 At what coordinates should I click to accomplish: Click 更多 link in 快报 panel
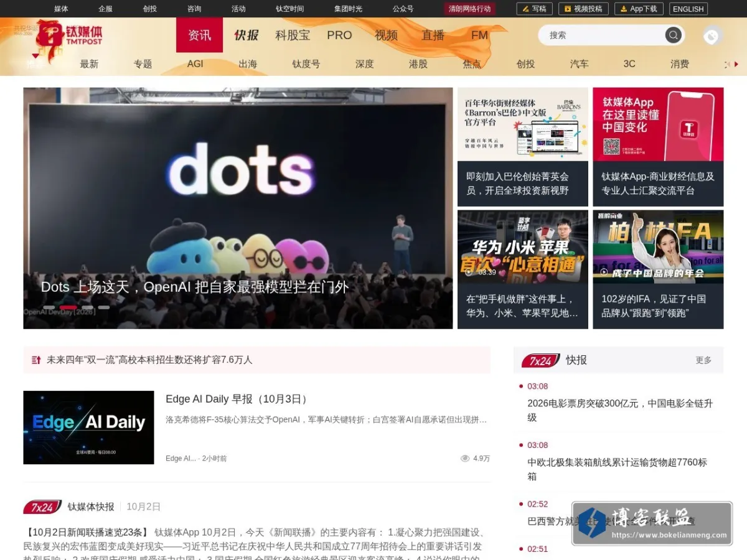coord(703,360)
